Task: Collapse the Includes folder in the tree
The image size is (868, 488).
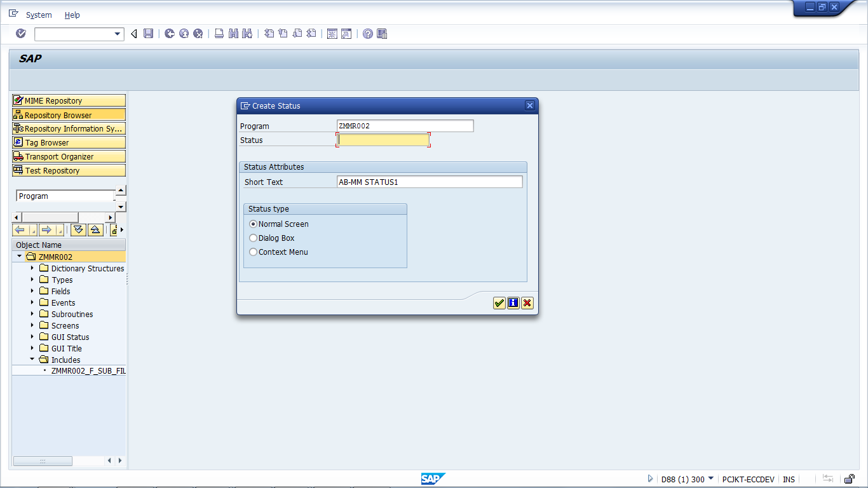Action: click(x=32, y=360)
